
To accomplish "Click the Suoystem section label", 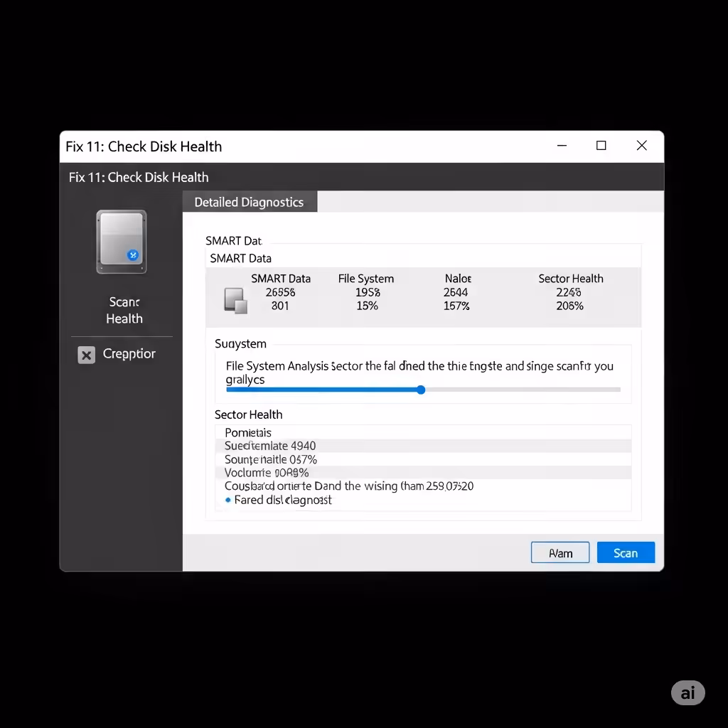I will point(240,343).
